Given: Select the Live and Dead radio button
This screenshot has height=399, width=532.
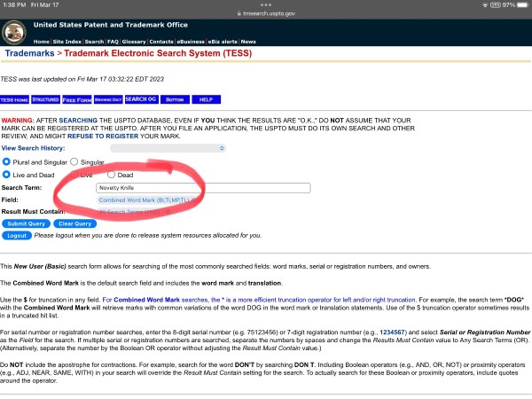Looking at the screenshot, I should click(x=6, y=175).
